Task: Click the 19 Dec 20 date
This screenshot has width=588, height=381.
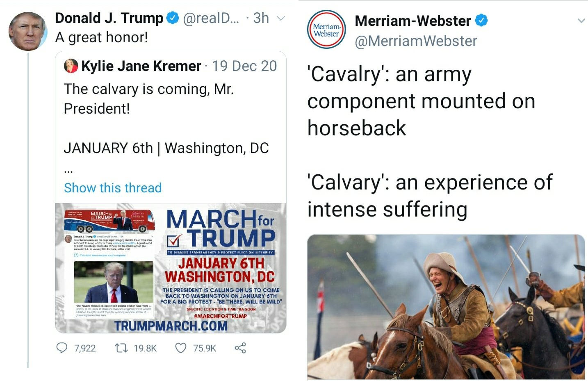Action: (x=244, y=66)
